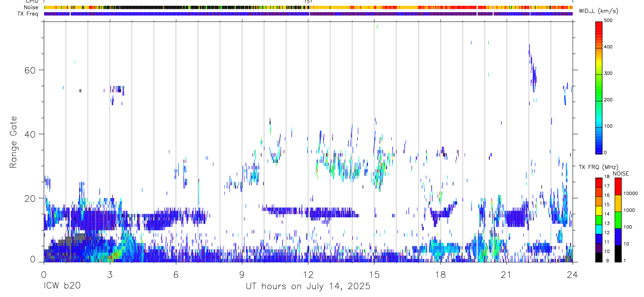Click the 'ICW b20' radar beam label
Viewport: 644px width, 297px height.
[x=62, y=287]
